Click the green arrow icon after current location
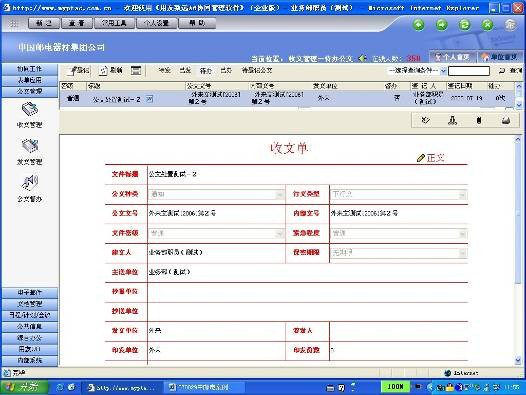 (362, 58)
